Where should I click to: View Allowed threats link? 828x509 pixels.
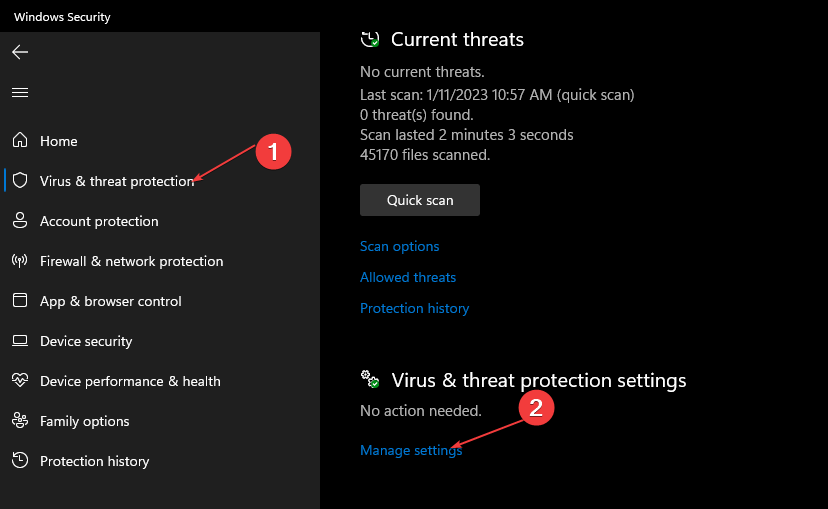click(407, 277)
